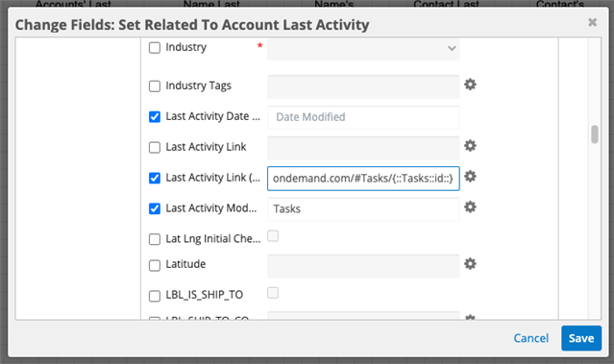
Task: Click gear icon beside Industry Tags field
Action: (x=470, y=85)
